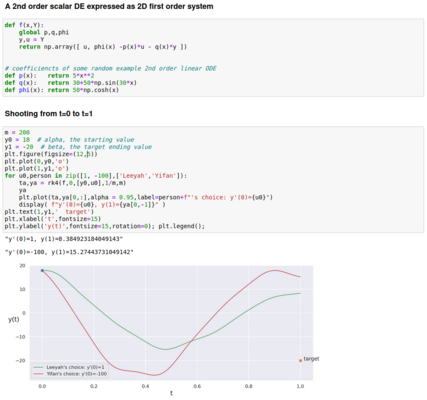Click the title about 2nd order scalar DE
Screen dimensions: 427x400
tap(109, 6)
